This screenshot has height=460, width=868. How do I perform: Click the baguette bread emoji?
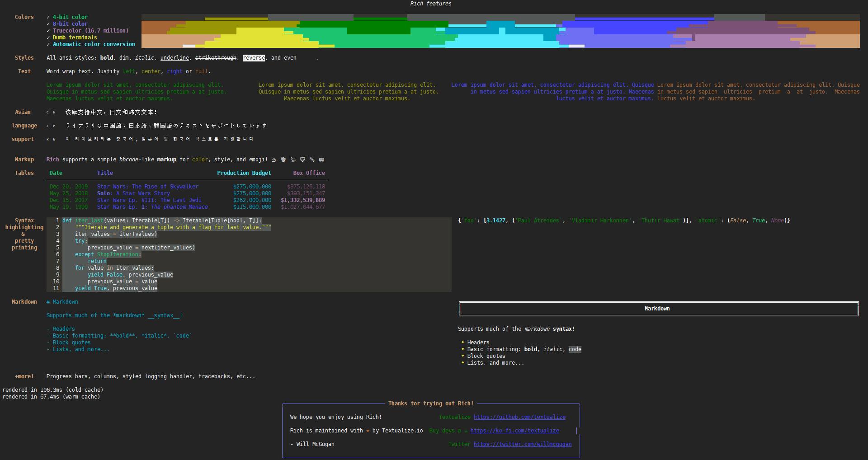point(312,160)
